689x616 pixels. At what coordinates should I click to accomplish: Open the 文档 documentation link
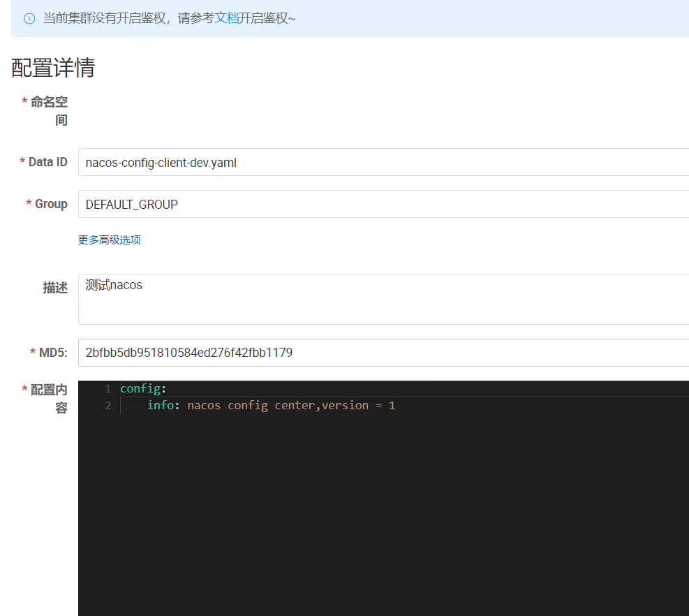(x=226, y=18)
